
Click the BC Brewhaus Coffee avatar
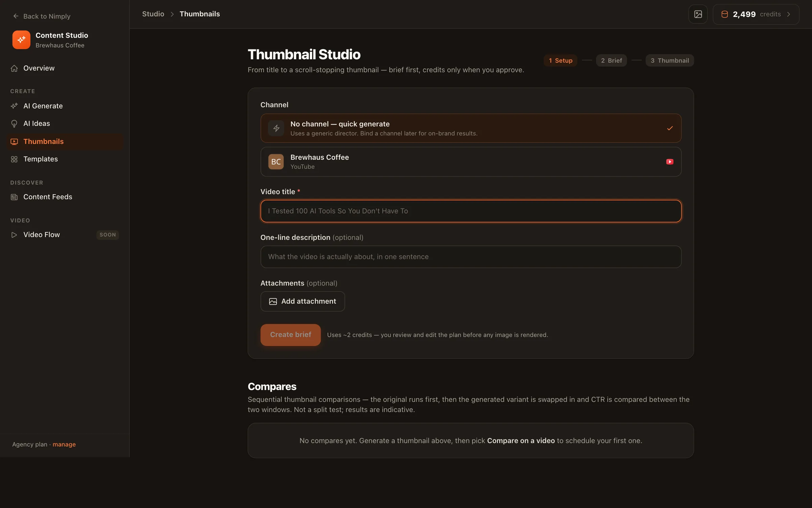[276, 162]
